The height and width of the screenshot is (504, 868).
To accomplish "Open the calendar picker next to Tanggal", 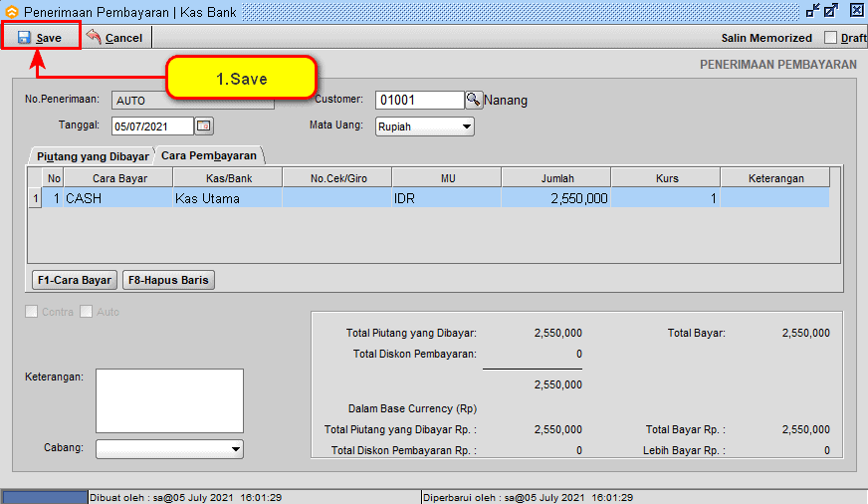I will click(x=204, y=126).
